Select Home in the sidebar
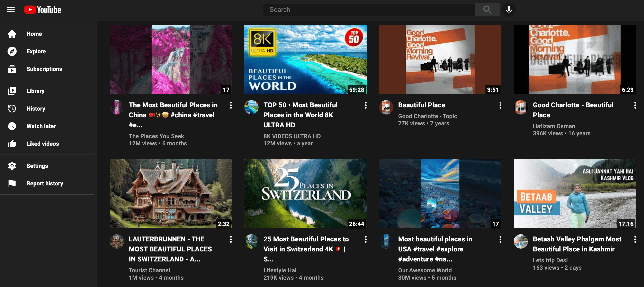Viewport: 644px width, 287px height. pyautogui.click(x=34, y=34)
